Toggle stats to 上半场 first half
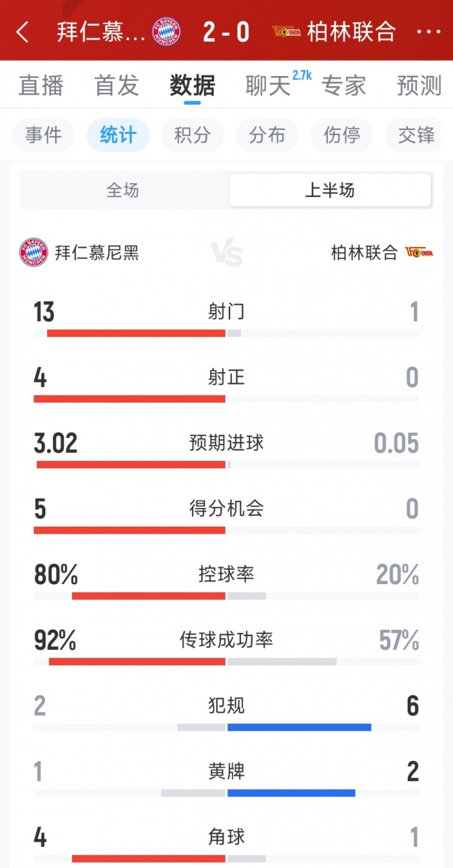453x868 pixels. point(330,191)
